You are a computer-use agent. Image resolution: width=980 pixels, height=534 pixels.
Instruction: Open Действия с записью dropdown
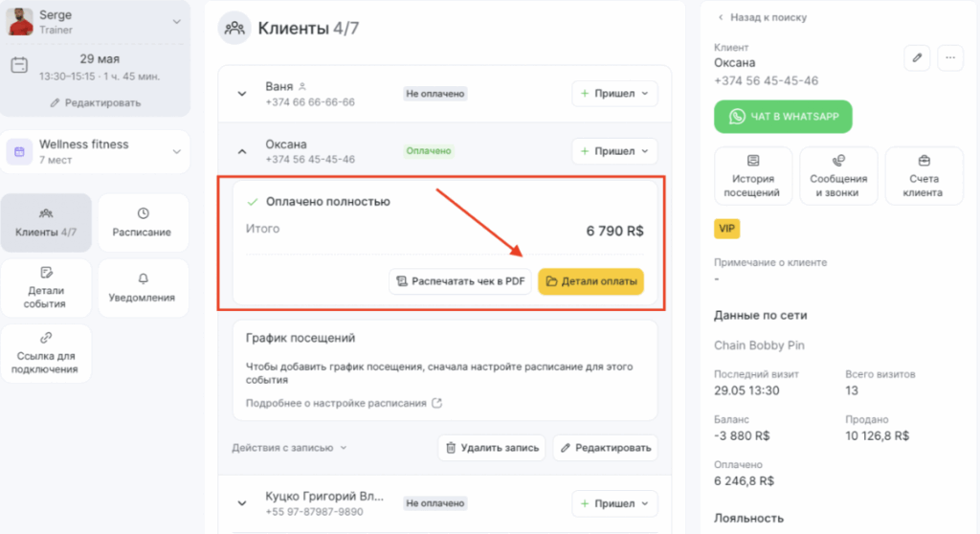(289, 448)
